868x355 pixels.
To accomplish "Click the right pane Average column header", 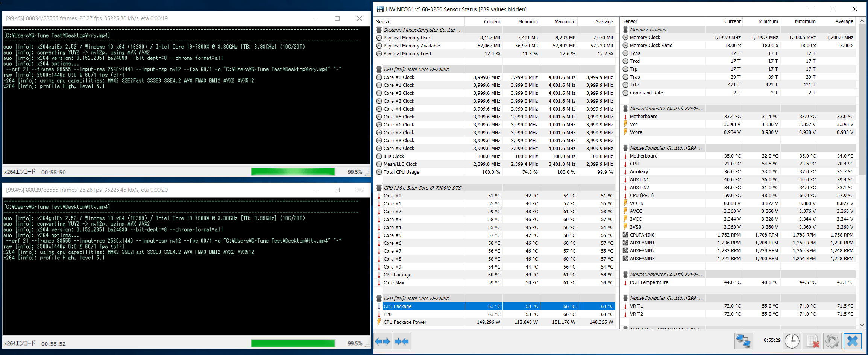I will click(x=837, y=21).
